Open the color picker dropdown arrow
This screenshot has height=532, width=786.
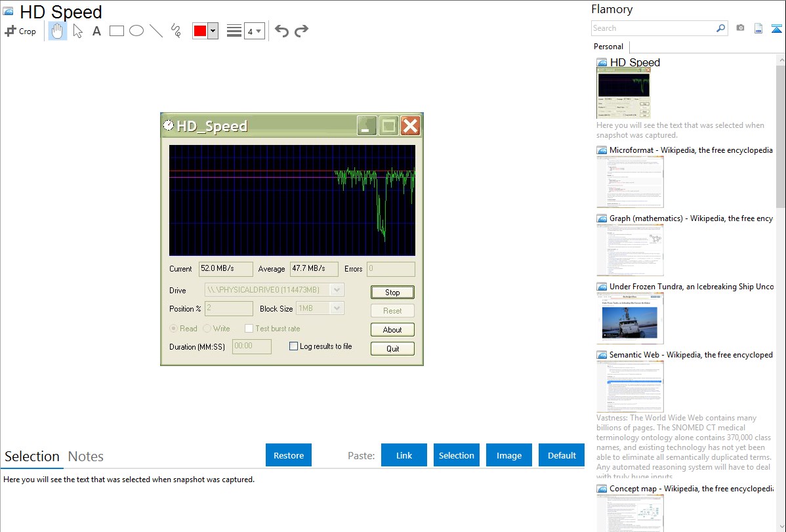click(x=213, y=31)
